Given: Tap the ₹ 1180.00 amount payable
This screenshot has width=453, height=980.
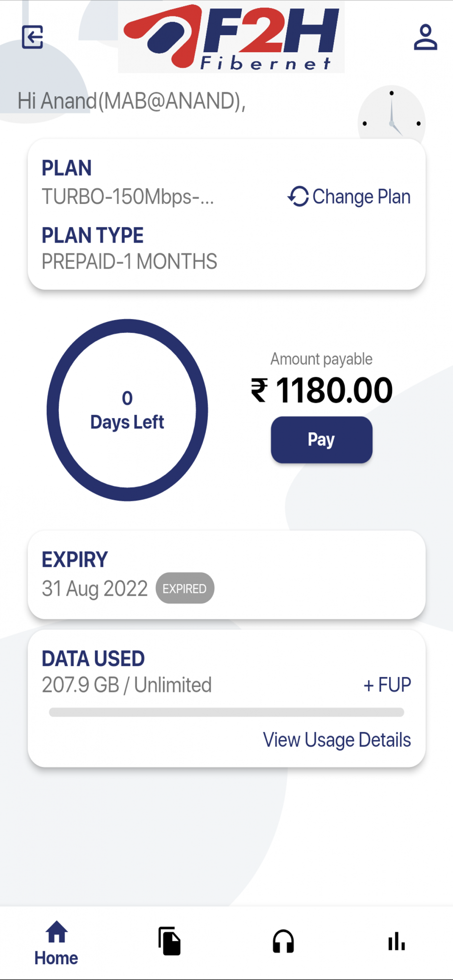Looking at the screenshot, I should coord(322,391).
